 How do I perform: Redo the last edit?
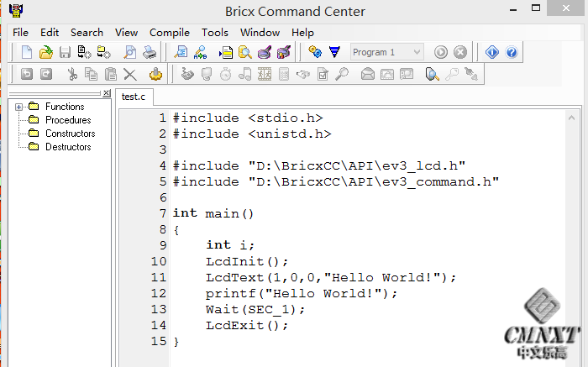(x=46, y=74)
